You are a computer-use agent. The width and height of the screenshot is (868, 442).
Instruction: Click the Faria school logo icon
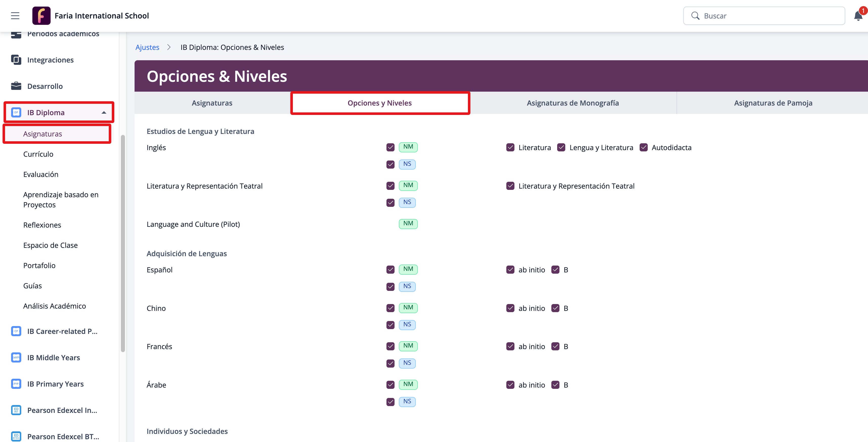coord(41,15)
